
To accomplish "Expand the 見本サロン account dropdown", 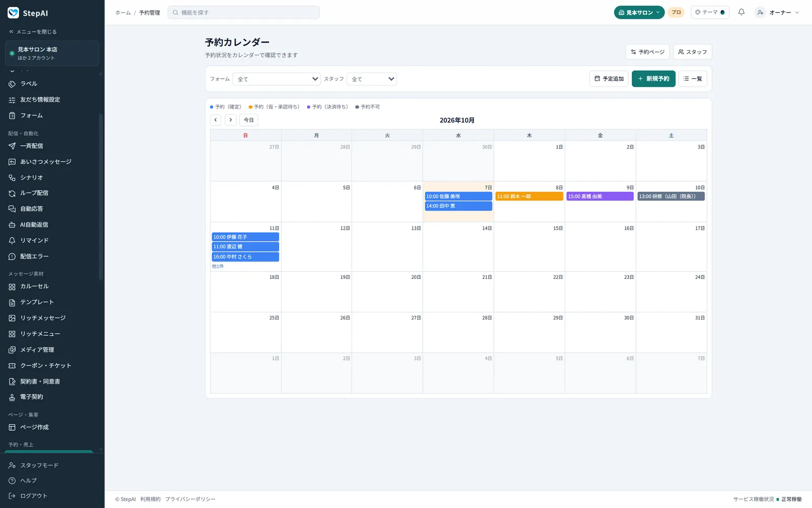I will pyautogui.click(x=639, y=12).
